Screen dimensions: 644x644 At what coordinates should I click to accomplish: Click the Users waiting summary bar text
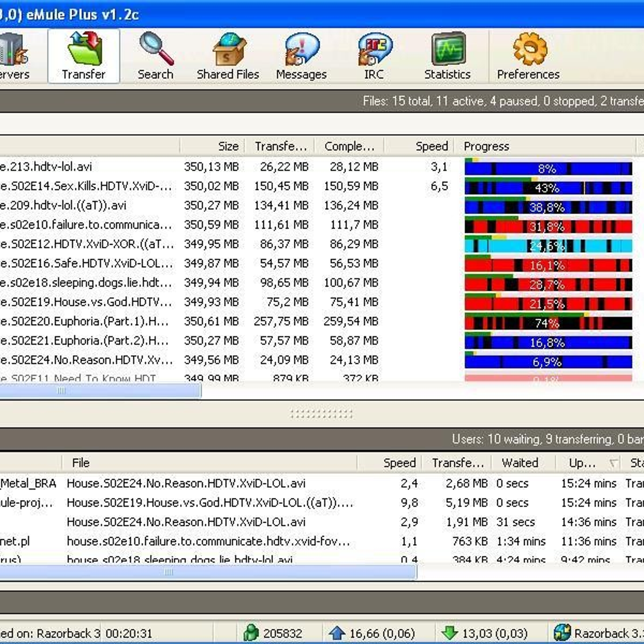[547, 439]
